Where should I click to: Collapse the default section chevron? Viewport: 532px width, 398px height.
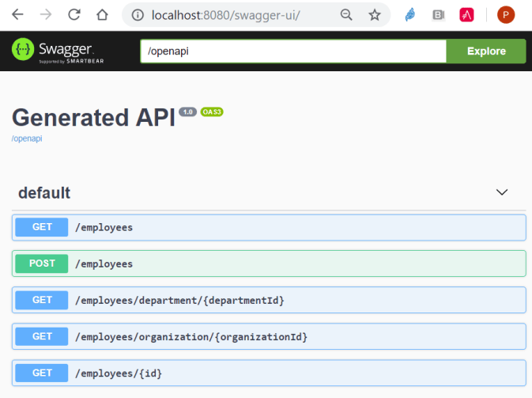(x=501, y=192)
